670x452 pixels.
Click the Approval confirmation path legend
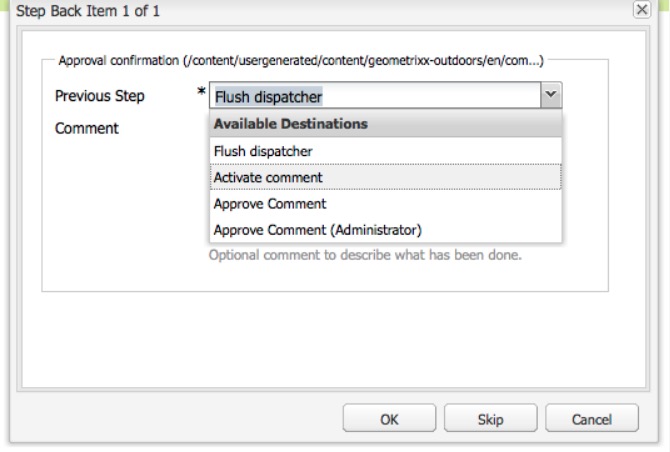click(x=300, y=63)
